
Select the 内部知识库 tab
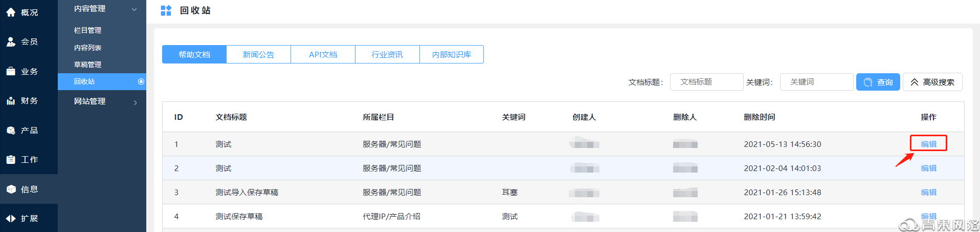coord(451,54)
